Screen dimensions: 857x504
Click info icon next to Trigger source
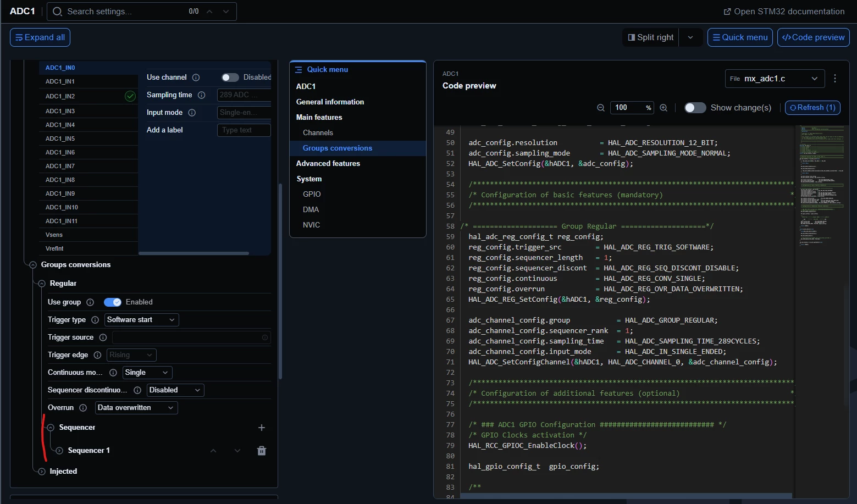point(103,337)
